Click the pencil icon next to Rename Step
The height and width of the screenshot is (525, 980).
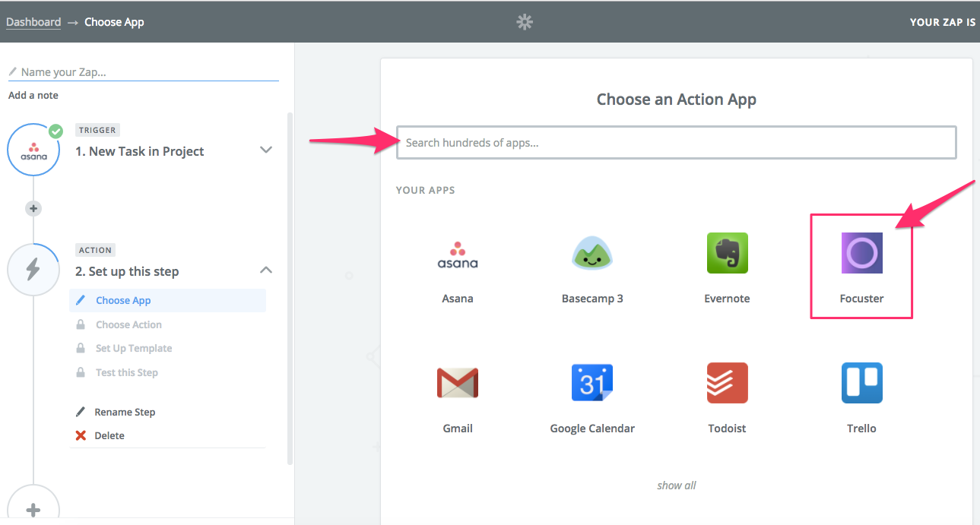coord(81,412)
